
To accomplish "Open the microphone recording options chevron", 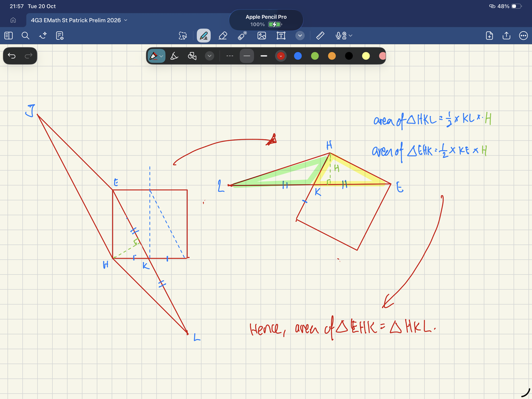I will click(x=351, y=35).
